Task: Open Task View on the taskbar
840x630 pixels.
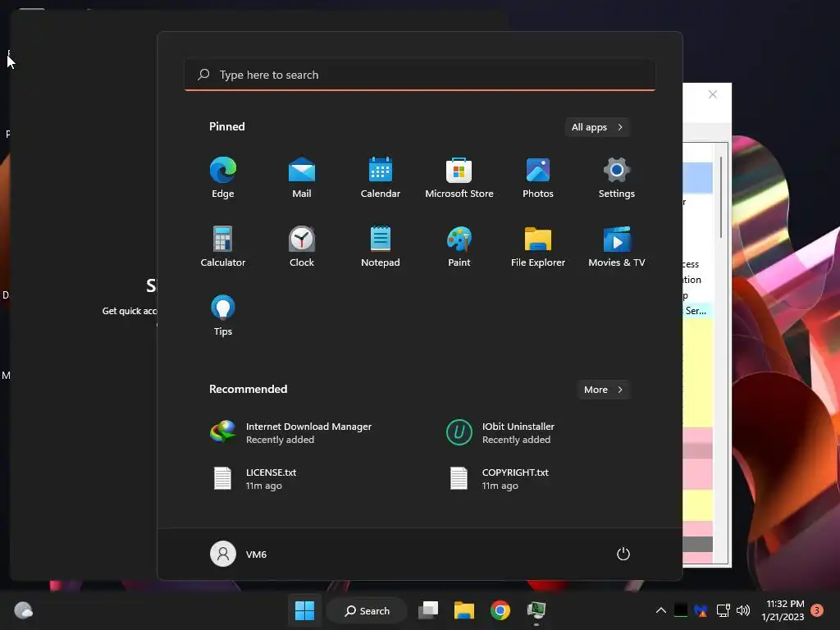Action: tap(428, 610)
